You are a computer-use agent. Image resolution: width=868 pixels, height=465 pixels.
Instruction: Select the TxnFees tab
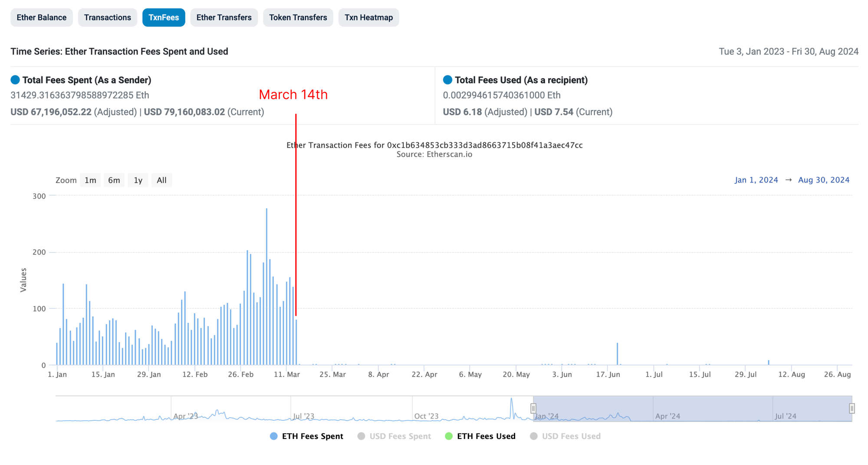(164, 18)
